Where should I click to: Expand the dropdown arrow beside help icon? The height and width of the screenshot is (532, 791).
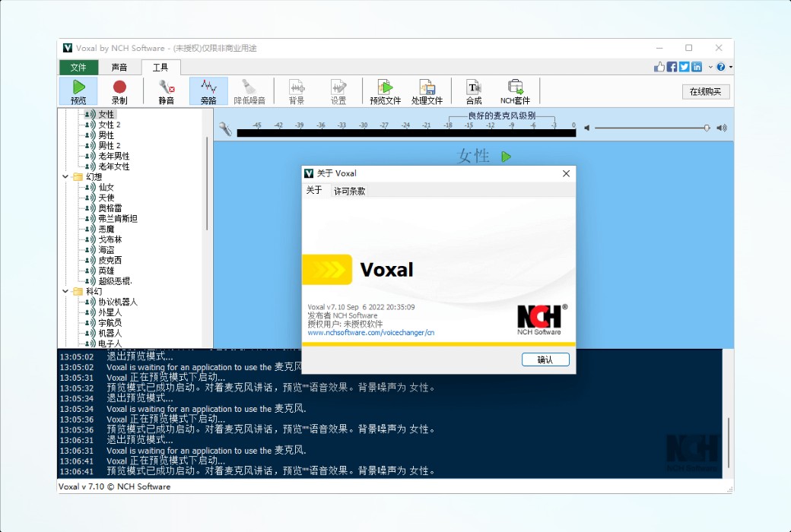coord(730,67)
